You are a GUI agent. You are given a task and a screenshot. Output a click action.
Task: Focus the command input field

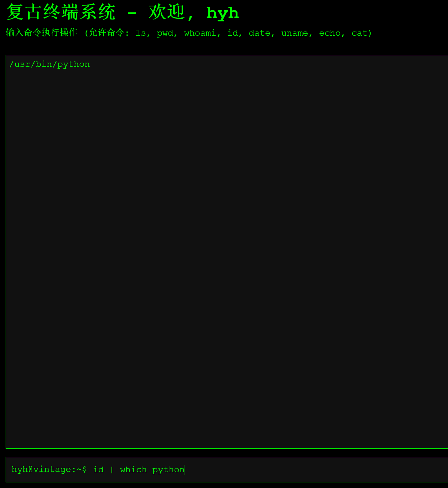tap(300, 470)
